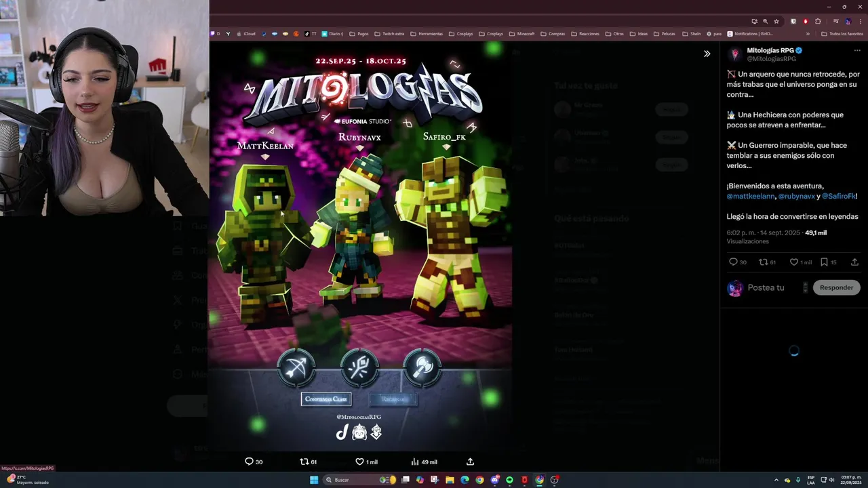Expand the Compras bookmark folder

553,33
